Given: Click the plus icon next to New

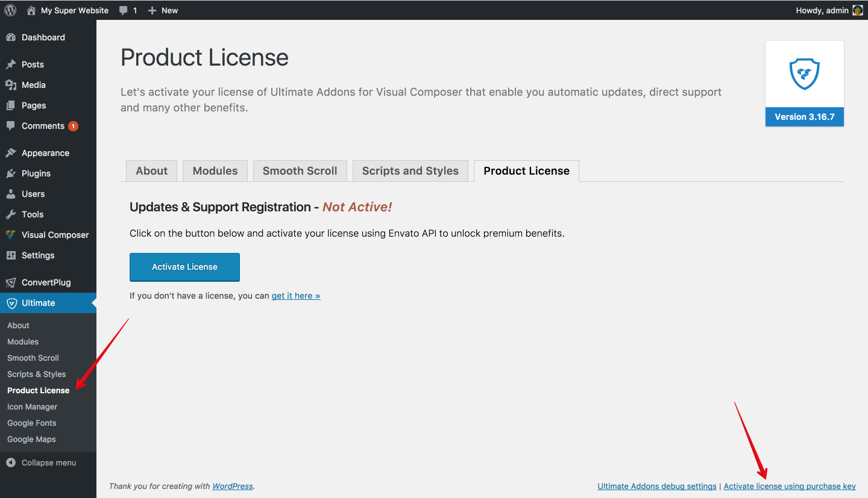Looking at the screenshot, I should (152, 11).
